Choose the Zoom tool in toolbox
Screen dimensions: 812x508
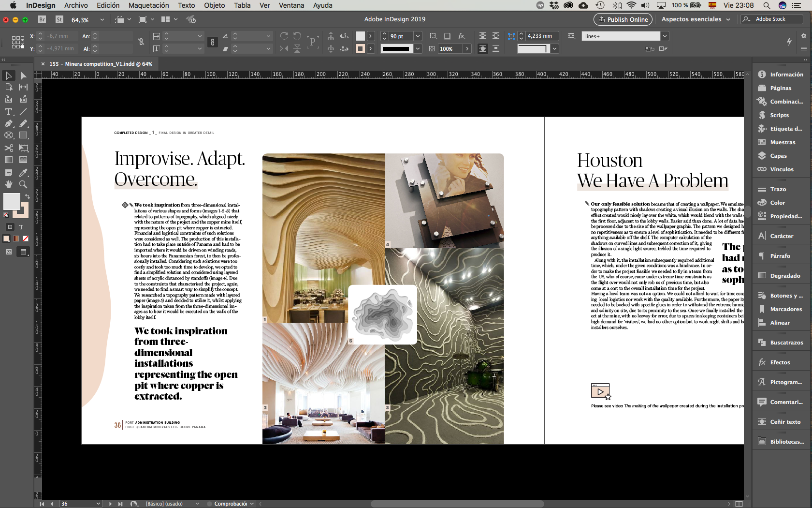tap(23, 184)
